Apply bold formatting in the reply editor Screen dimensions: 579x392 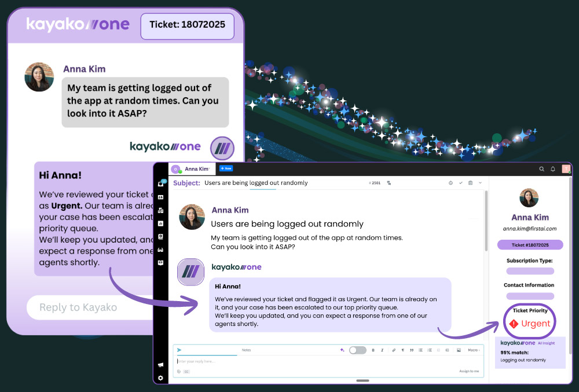(x=373, y=350)
